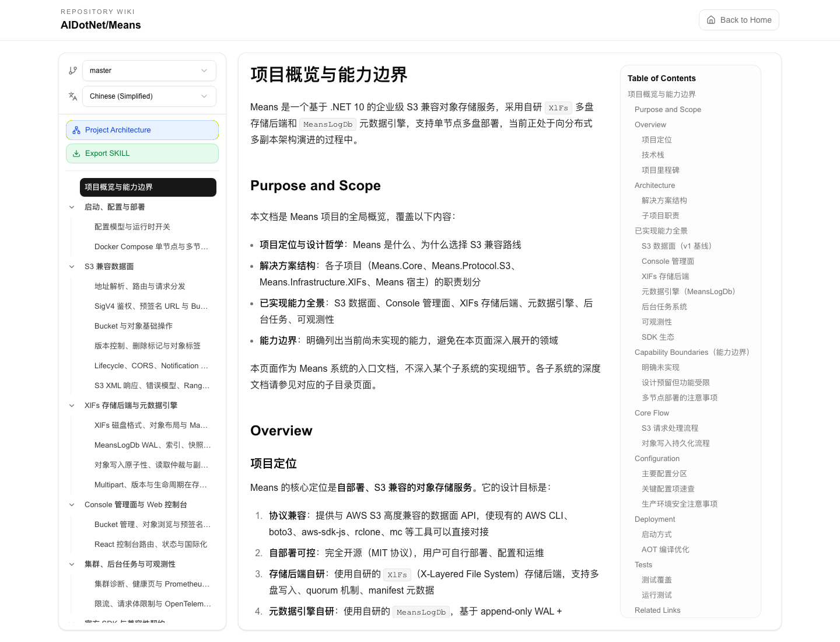Click the architecture diagram icon in Project Architecture

pos(76,130)
